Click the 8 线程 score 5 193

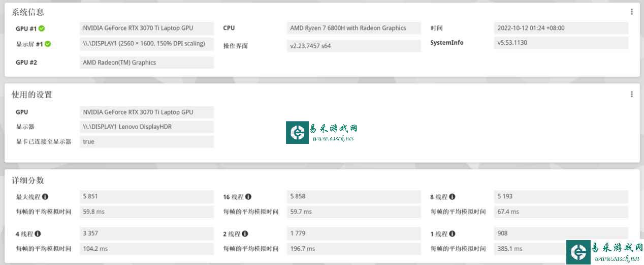(561, 196)
